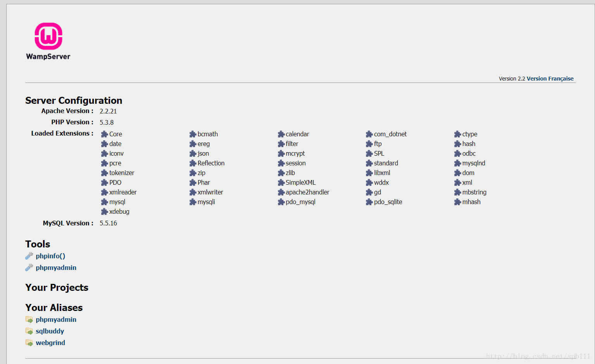595x364 pixels.
Task: Click the xmlwriter extension name
Action: pyautogui.click(x=210, y=192)
